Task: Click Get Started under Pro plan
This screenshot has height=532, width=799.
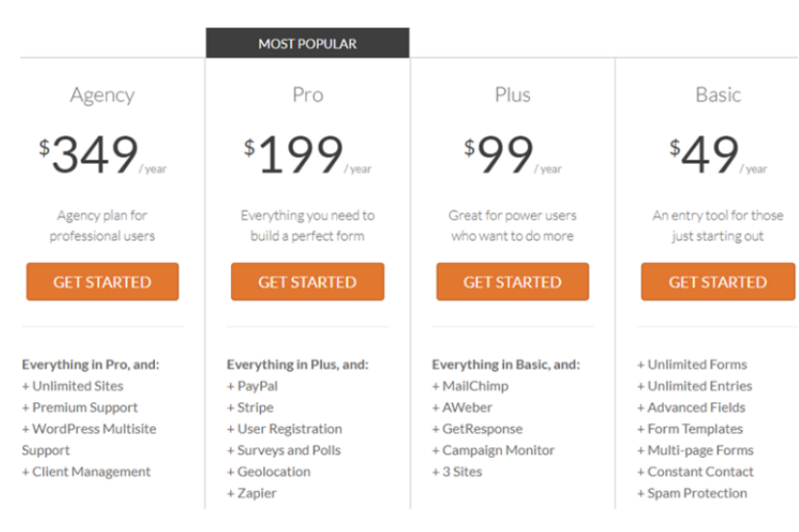Action: click(x=307, y=282)
